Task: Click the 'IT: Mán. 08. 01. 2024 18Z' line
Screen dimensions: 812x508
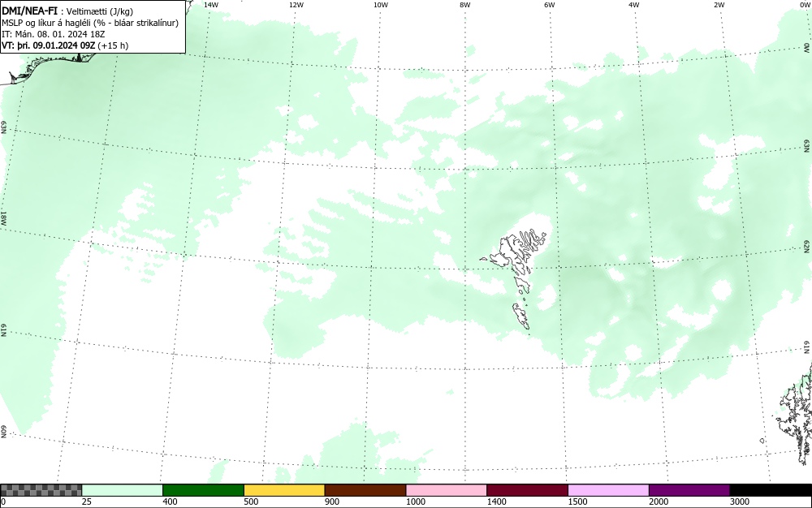Action: [54, 34]
